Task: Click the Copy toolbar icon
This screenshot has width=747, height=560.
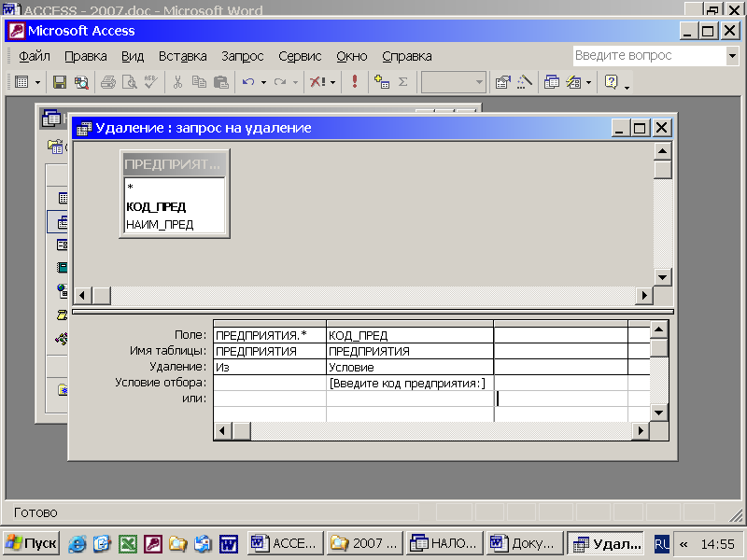Action: click(199, 82)
